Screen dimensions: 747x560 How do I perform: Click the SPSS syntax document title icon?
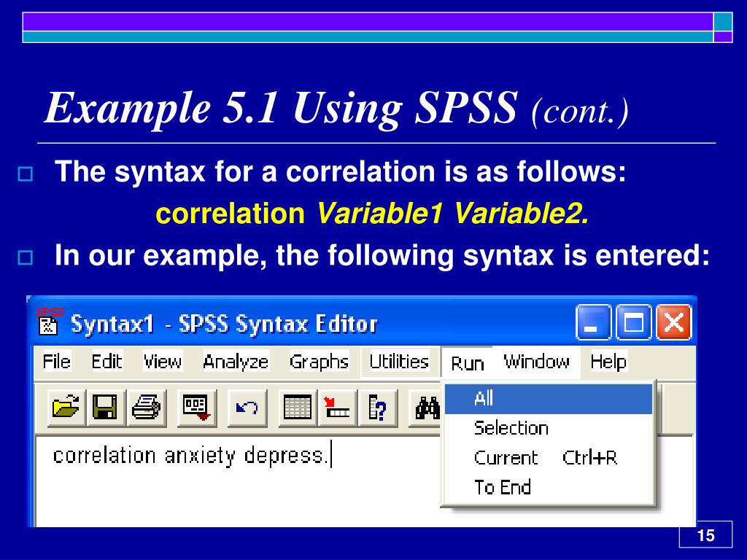coord(48,322)
